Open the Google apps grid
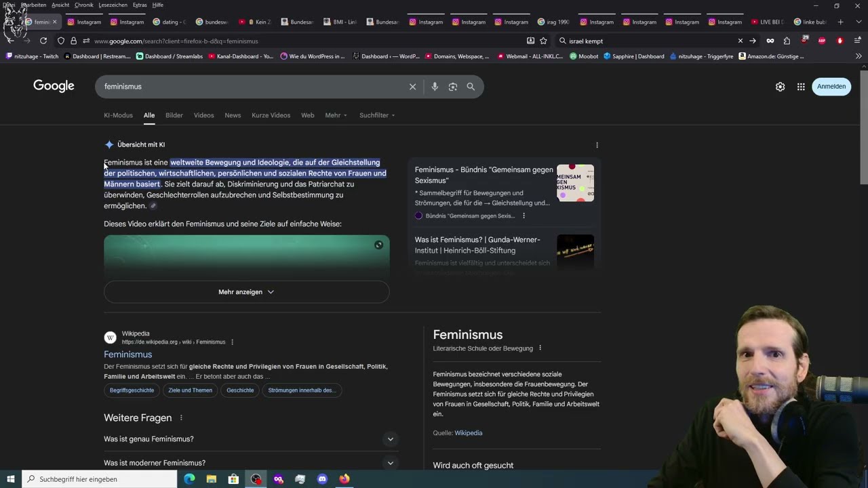The image size is (868, 488). 801,87
